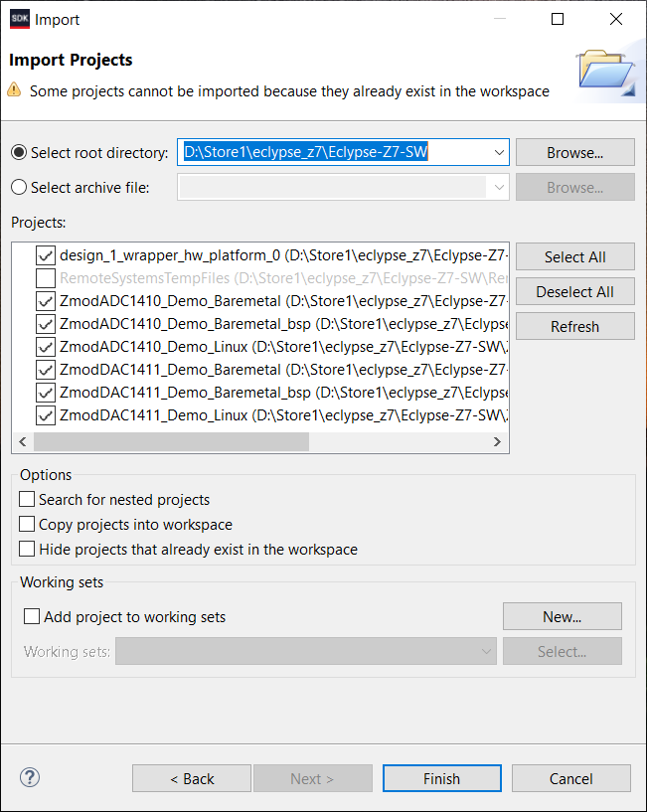
Task: Enable 'Hide projects that already exist' option
Action: pyautogui.click(x=27, y=549)
